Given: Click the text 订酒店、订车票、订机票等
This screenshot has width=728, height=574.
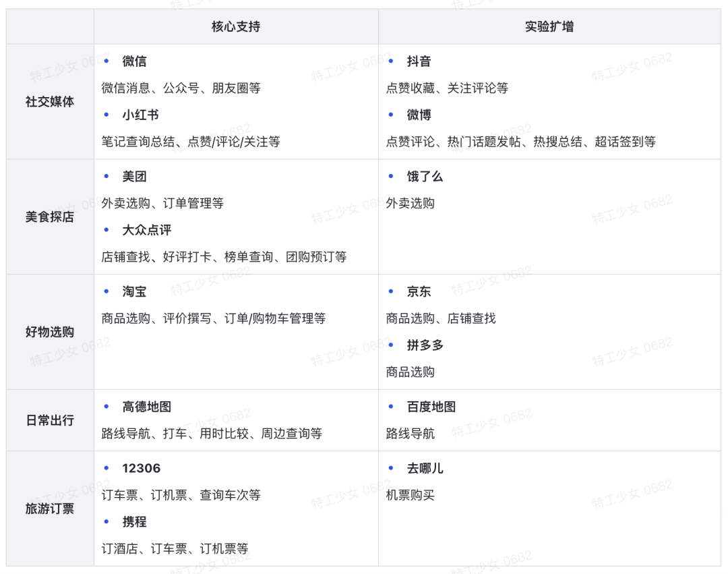Looking at the screenshot, I should point(175,549).
